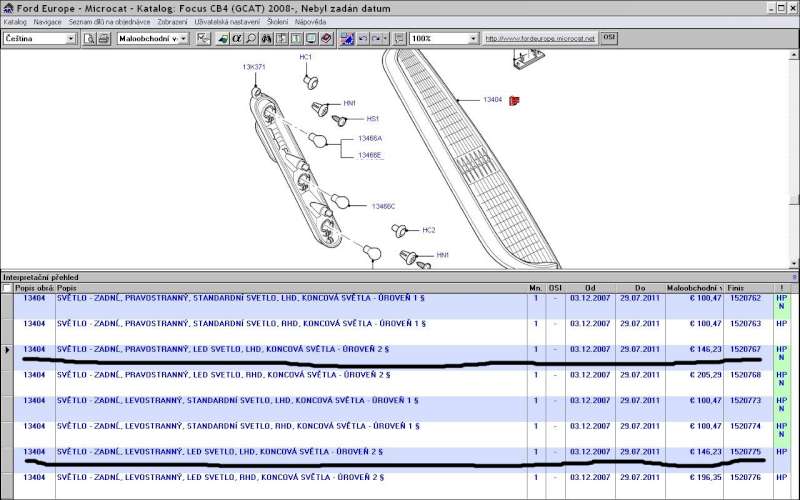Open the Katalog menu
The width and height of the screenshot is (800, 500).
(x=13, y=21)
